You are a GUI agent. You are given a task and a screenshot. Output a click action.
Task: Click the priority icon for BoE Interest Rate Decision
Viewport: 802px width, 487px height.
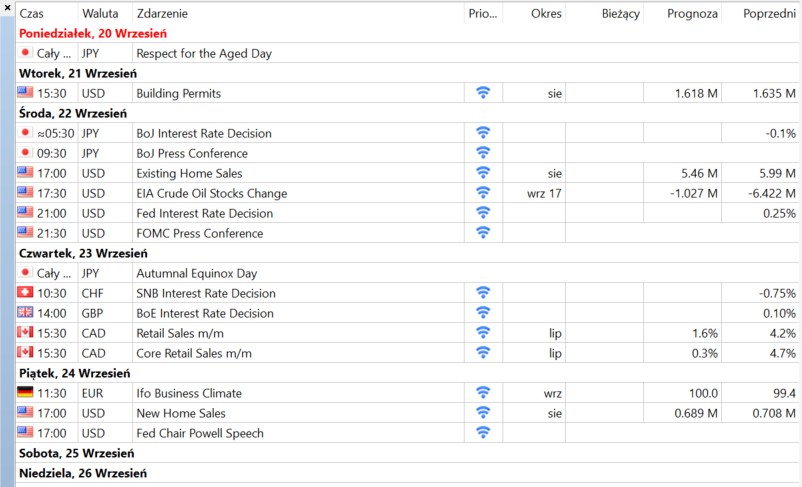point(483,313)
